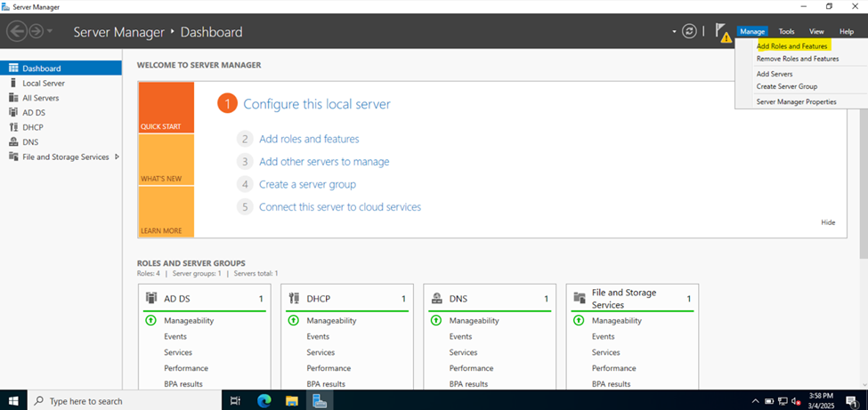Click the AD DS sidebar icon
868x410 pixels.
14,112
